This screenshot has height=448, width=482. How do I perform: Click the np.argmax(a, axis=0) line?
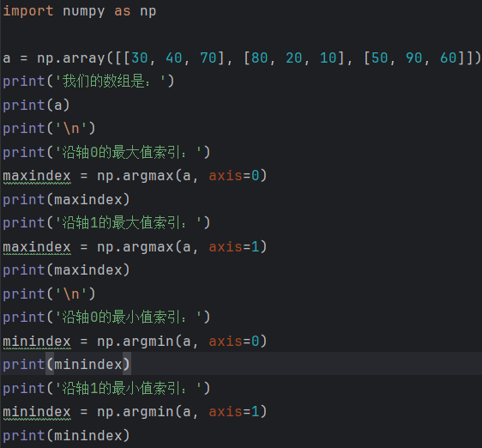(135, 176)
